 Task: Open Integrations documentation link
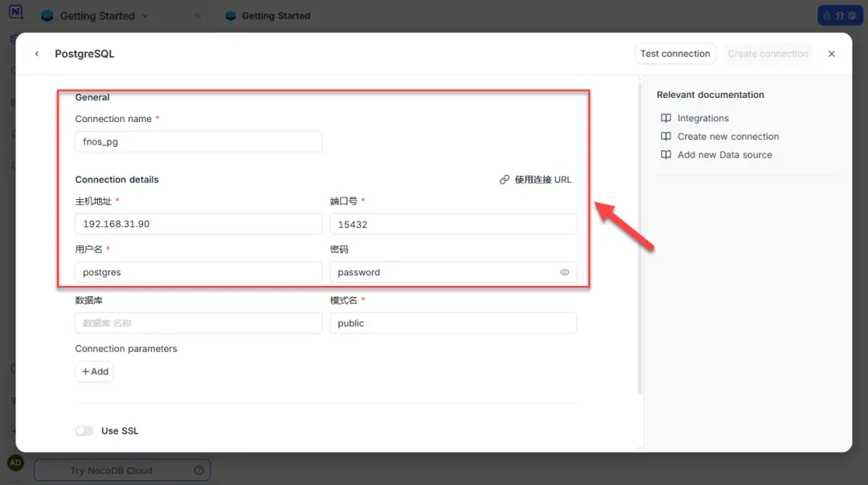click(x=703, y=118)
